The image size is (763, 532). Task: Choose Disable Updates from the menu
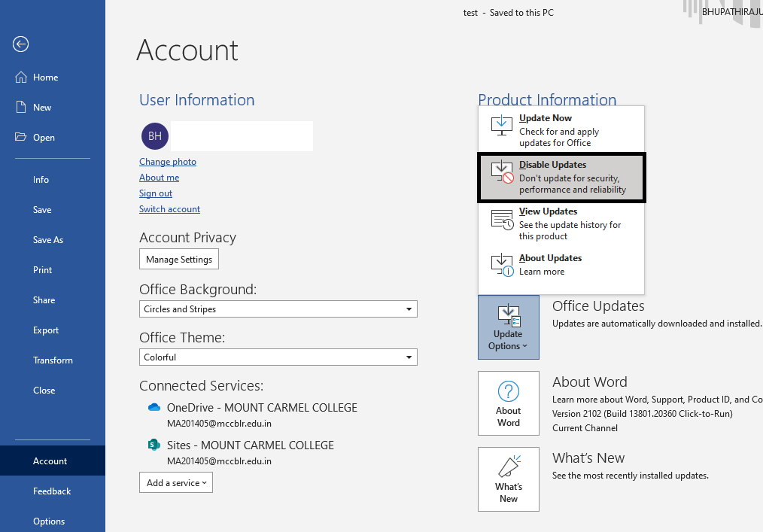pos(561,177)
